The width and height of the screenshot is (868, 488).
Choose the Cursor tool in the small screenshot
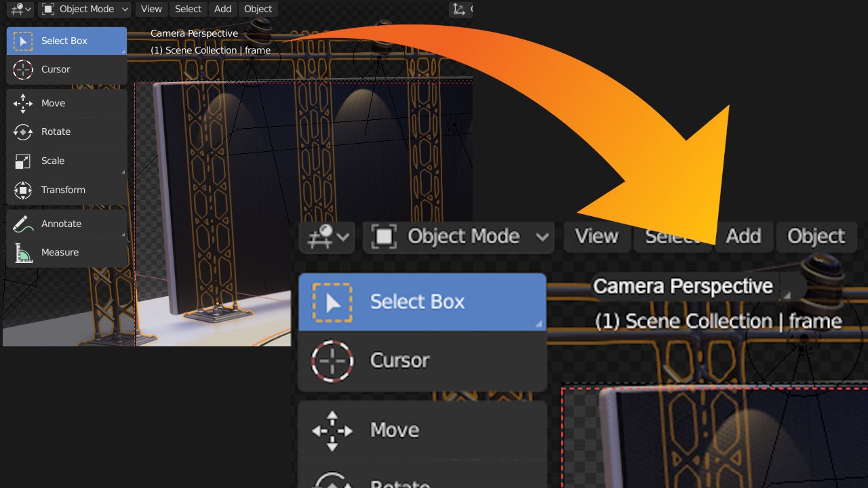[66, 69]
